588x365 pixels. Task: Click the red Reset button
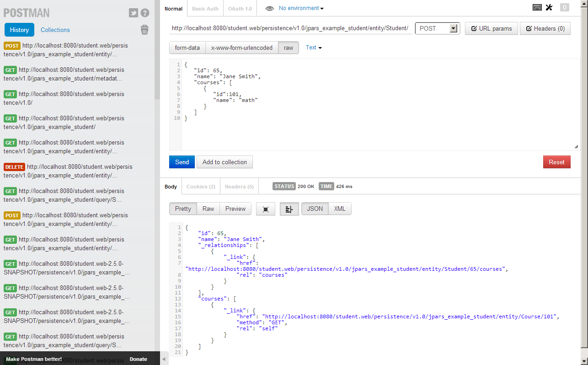[x=557, y=162]
